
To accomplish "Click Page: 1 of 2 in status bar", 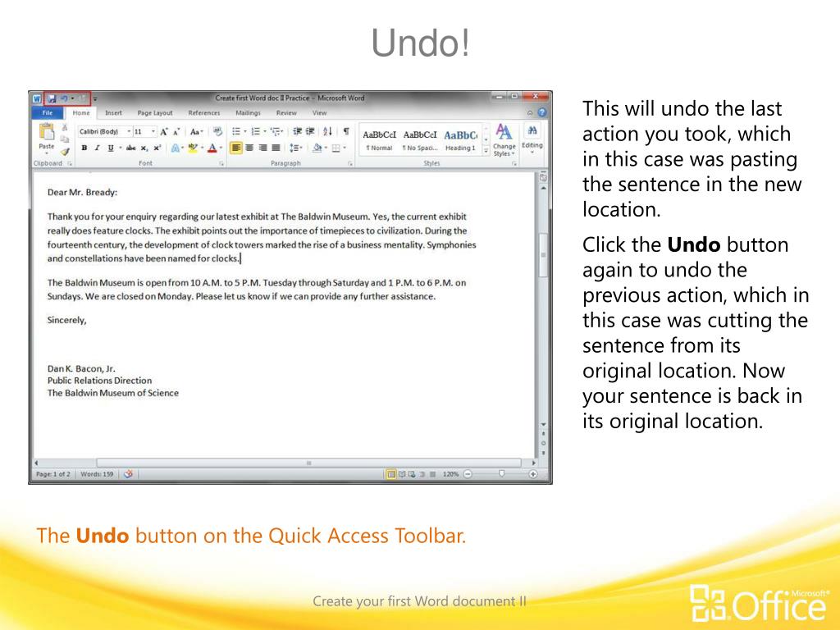I will [53, 474].
